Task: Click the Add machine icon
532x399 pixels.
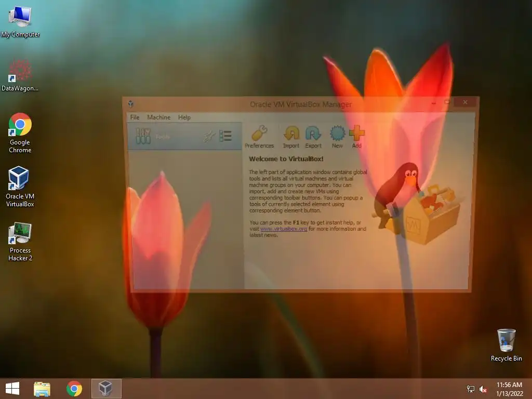Action: click(356, 137)
